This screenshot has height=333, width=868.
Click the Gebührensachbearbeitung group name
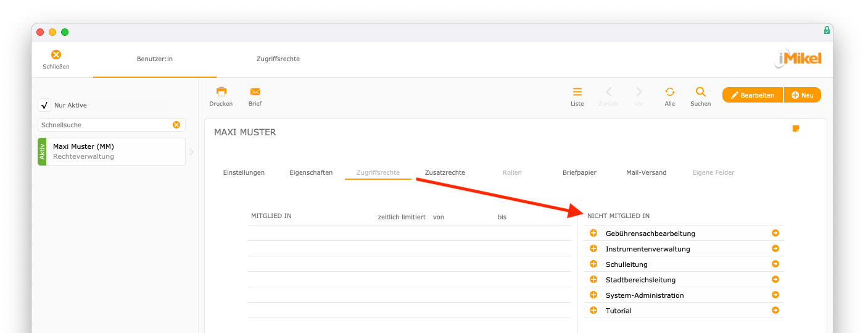pos(650,234)
